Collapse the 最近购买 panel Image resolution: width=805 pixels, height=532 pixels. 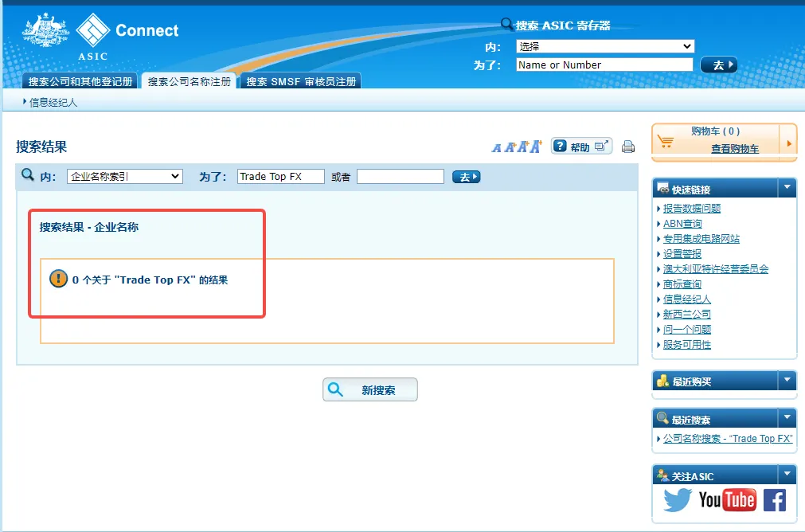tap(787, 381)
